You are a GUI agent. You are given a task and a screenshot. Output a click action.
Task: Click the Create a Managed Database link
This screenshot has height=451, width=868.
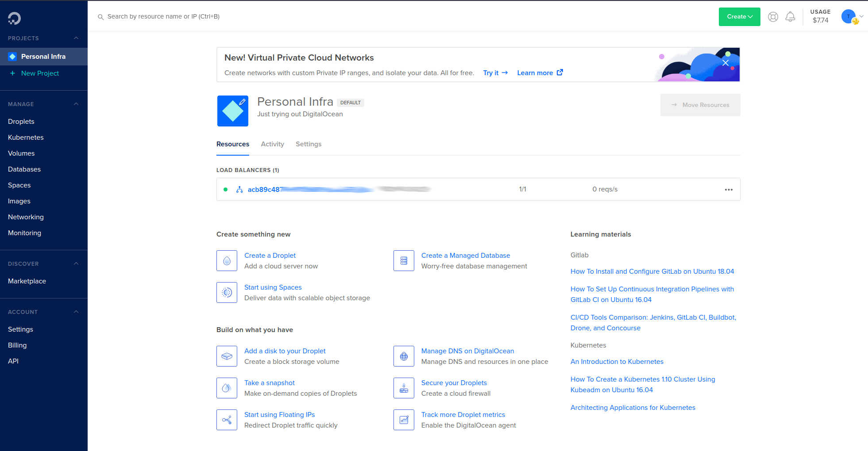pyautogui.click(x=466, y=256)
